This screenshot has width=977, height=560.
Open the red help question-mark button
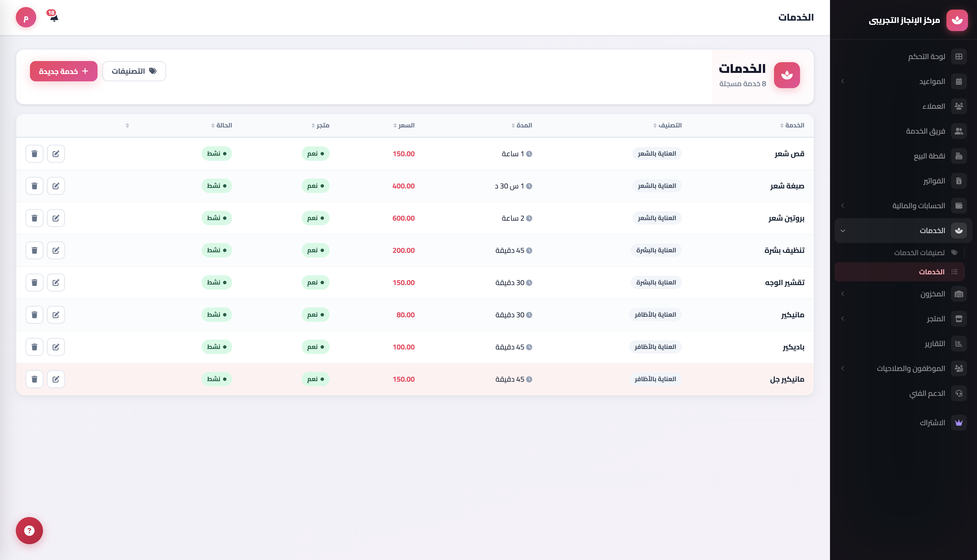[x=29, y=530]
